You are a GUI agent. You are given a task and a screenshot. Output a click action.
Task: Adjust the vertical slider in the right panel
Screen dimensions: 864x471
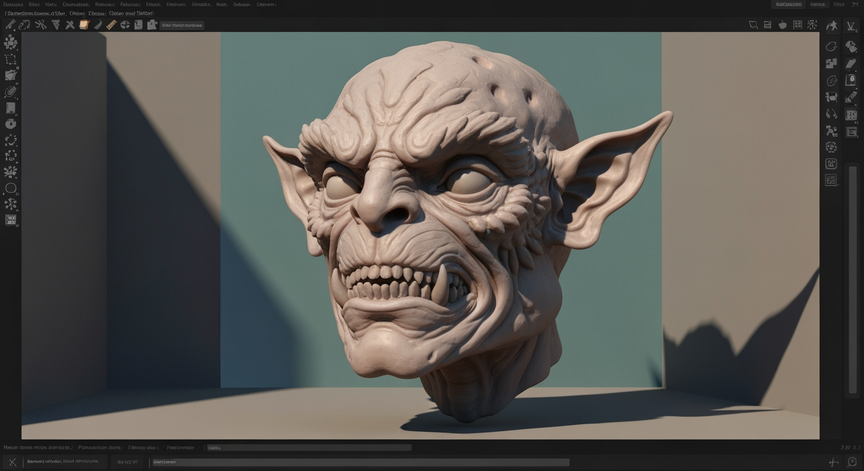coord(852,281)
